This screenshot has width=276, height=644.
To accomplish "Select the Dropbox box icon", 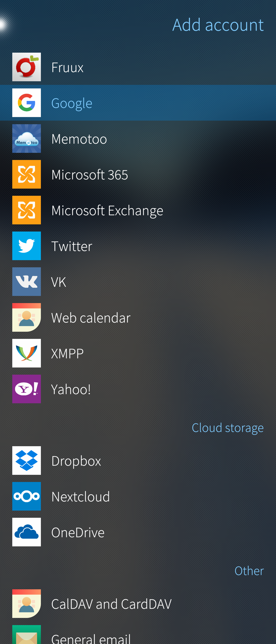I will point(27,461).
